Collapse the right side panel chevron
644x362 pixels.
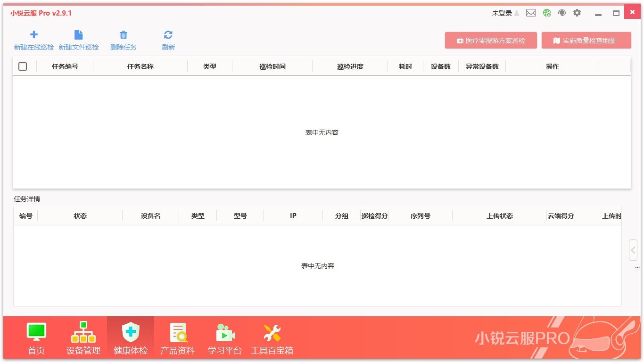[633, 251]
